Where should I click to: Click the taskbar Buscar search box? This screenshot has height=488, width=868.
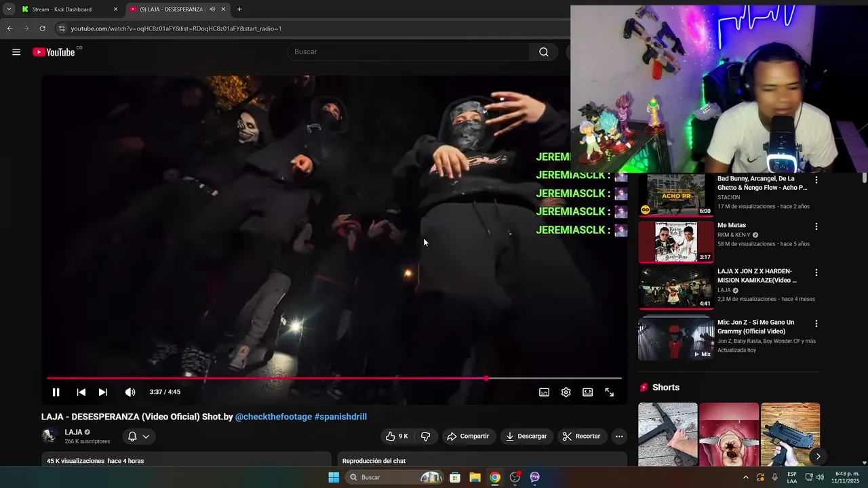click(395, 477)
